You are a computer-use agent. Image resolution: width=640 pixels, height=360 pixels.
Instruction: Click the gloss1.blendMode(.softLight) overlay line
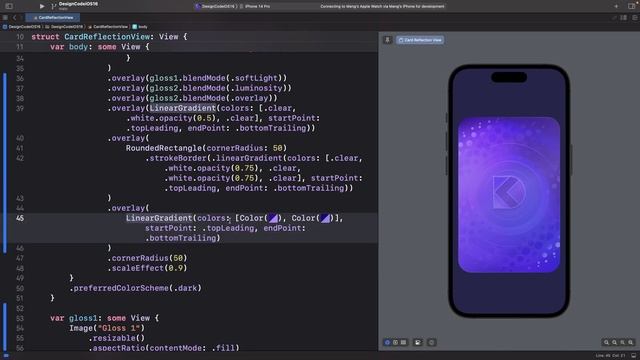pos(197,78)
